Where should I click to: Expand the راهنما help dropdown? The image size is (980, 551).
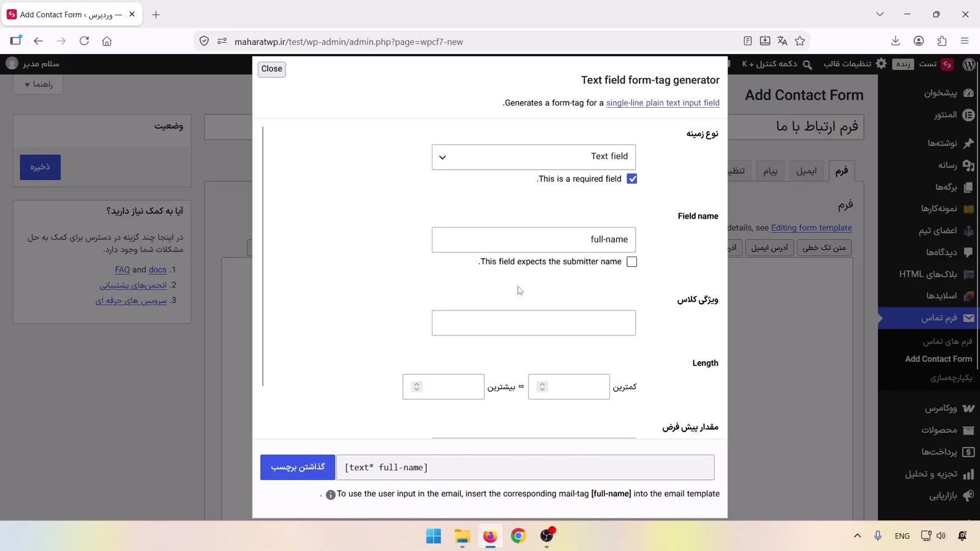[x=38, y=84]
